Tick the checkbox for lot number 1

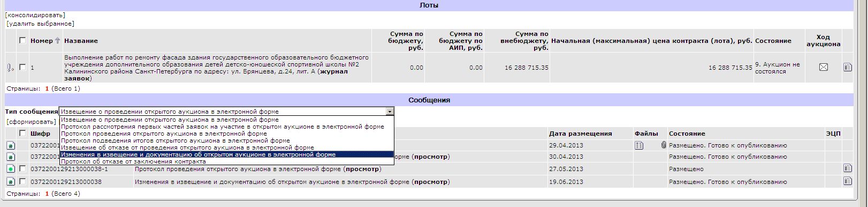point(22,67)
